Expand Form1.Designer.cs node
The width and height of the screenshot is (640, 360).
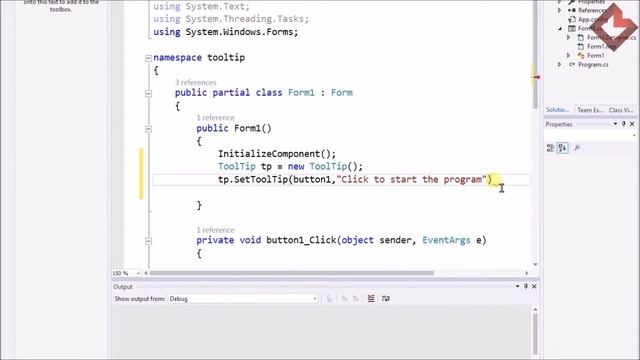pyautogui.click(x=568, y=37)
